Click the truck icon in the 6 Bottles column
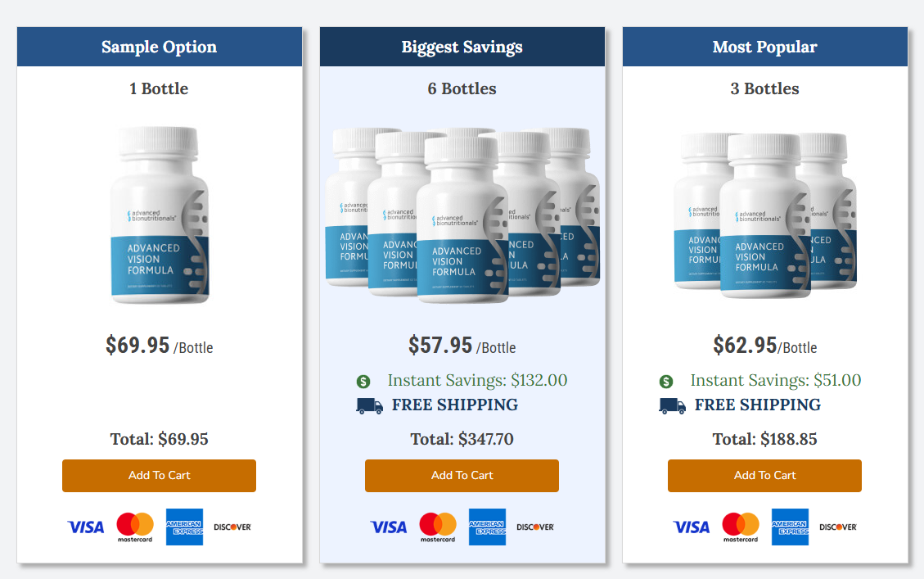This screenshot has height=579, width=924. pos(368,405)
